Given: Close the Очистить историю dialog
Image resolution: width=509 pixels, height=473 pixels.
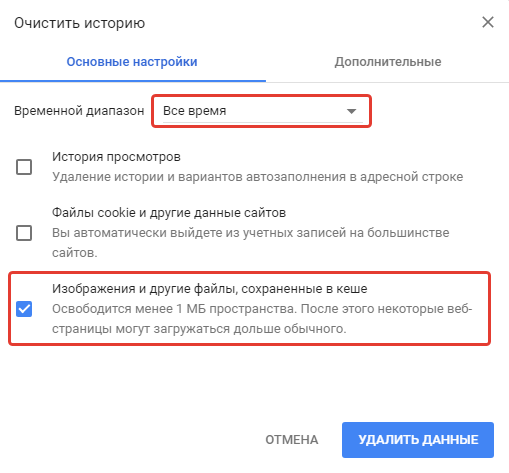Looking at the screenshot, I should pos(488,23).
